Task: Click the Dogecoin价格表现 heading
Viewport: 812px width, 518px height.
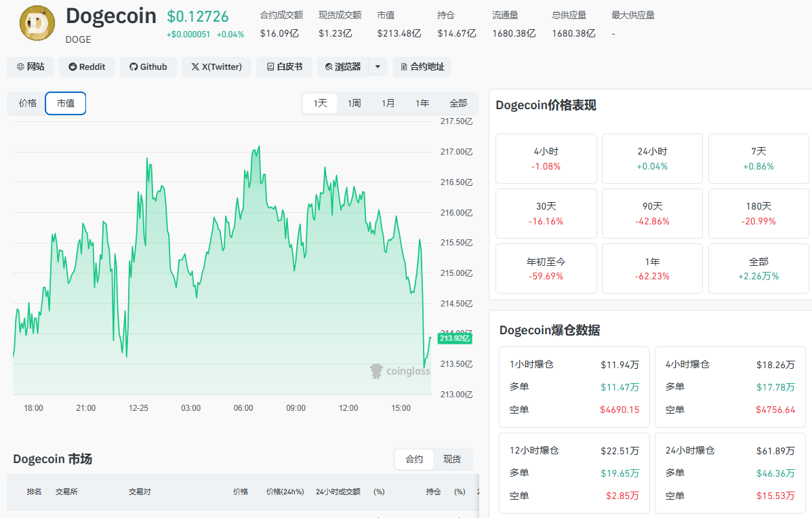Action: point(546,105)
